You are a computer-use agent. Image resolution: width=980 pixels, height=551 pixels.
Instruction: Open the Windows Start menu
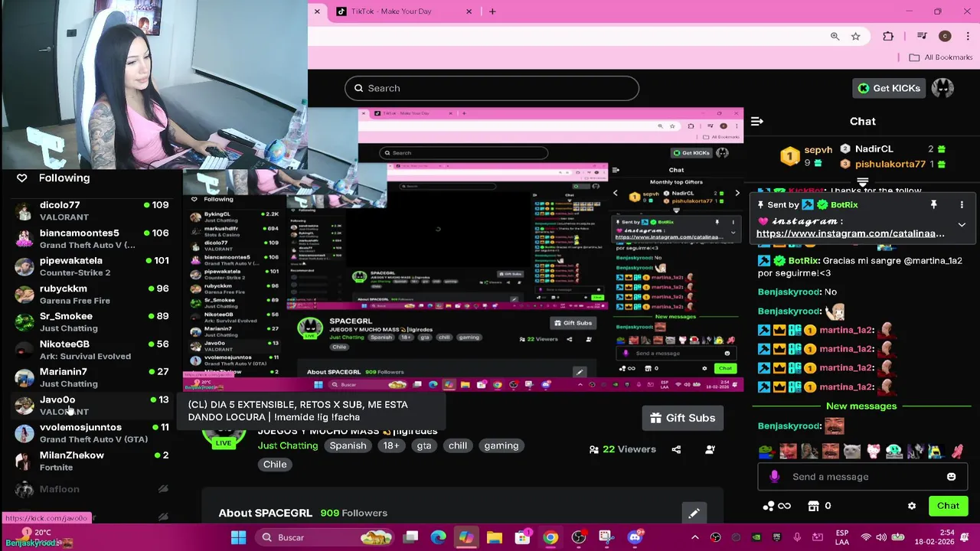click(238, 537)
